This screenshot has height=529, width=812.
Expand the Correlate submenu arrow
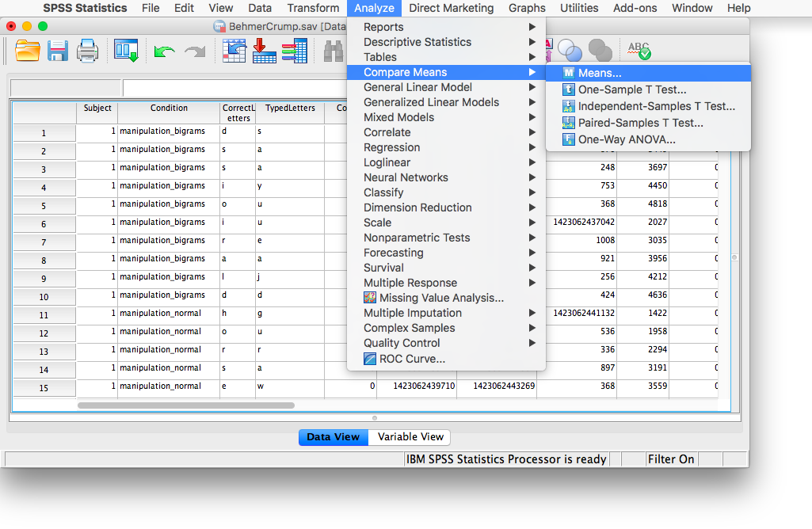pyautogui.click(x=532, y=132)
